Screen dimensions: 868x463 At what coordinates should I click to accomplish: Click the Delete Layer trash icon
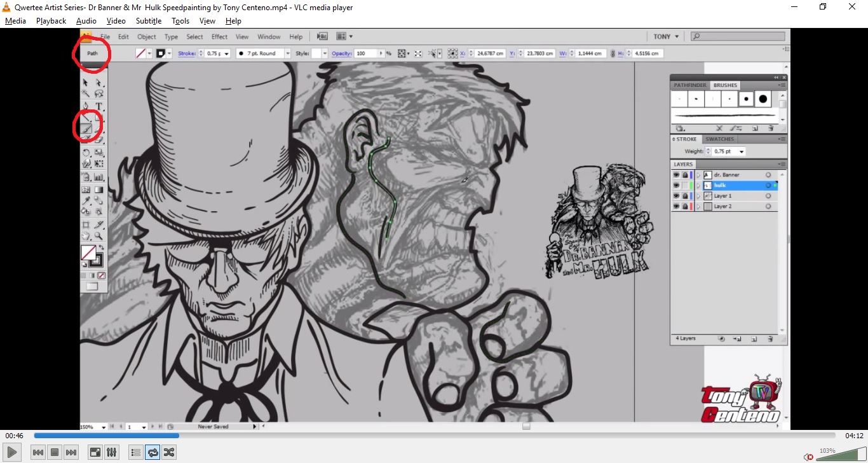770,339
